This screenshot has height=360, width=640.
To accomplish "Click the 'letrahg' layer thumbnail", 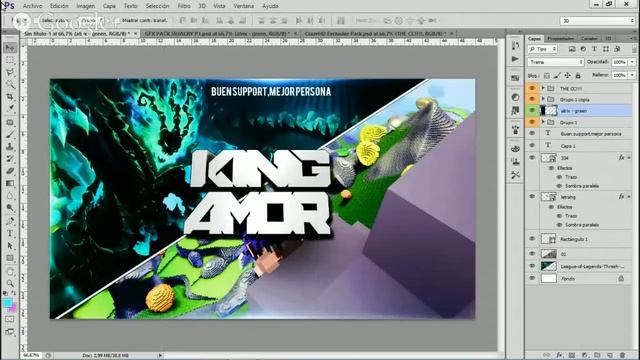I will click(549, 197).
